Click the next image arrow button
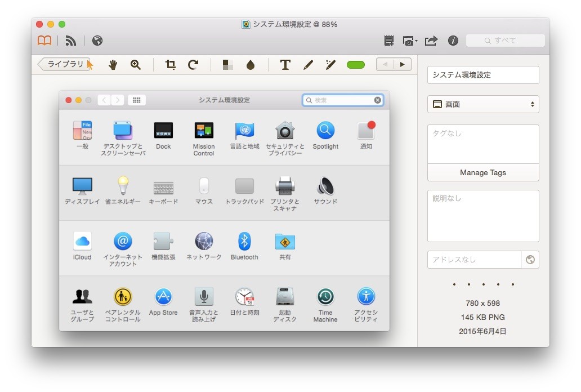This screenshot has height=392, width=581. 403,65
